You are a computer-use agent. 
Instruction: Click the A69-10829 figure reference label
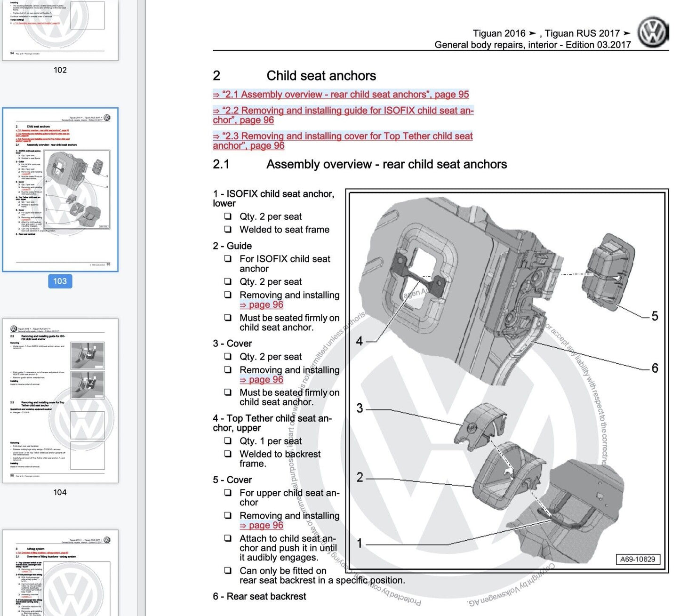point(638,560)
